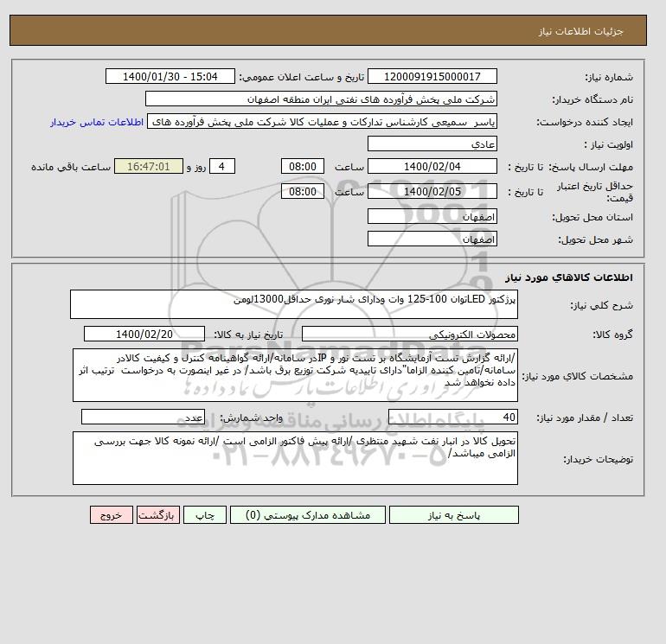Click the مهلت ارسال پاسخ label
This screenshot has width=666, height=644.
tap(592, 167)
